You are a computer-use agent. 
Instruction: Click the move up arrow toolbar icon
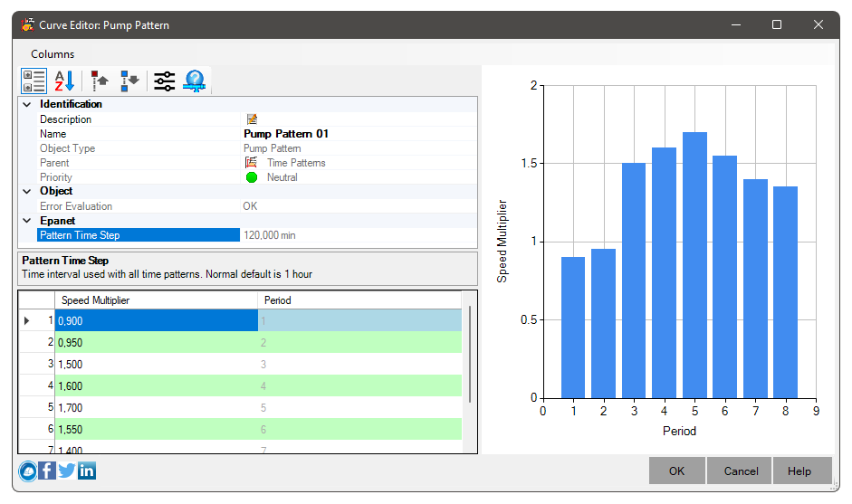100,81
